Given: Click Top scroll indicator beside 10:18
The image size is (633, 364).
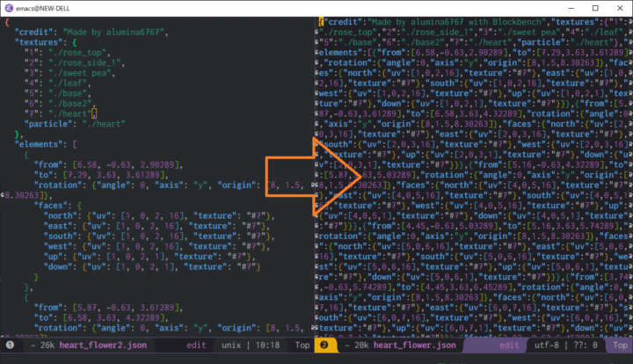Looking at the screenshot, I should coord(301,346).
